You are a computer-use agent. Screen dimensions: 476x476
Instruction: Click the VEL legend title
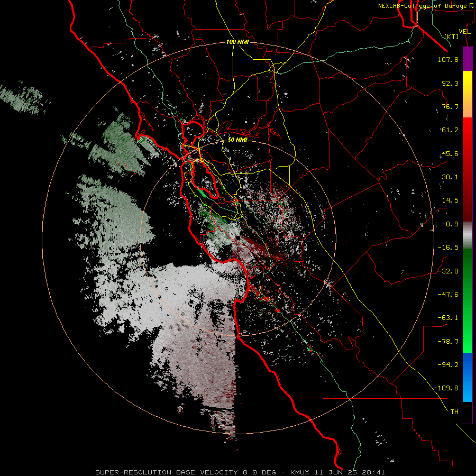[x=464, y=32]
